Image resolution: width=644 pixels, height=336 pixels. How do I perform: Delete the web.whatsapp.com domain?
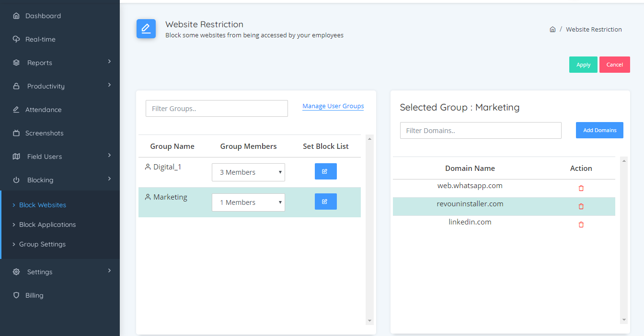[581, 188]
